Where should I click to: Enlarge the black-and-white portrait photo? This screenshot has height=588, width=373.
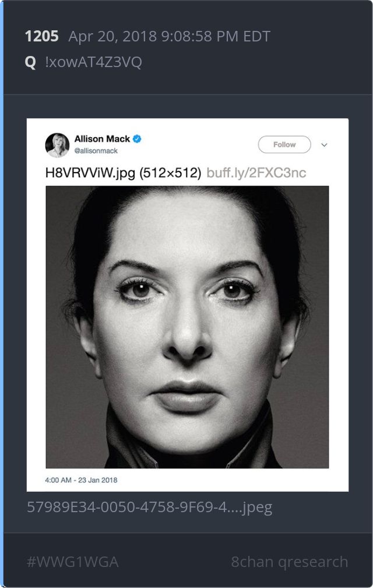187,327
